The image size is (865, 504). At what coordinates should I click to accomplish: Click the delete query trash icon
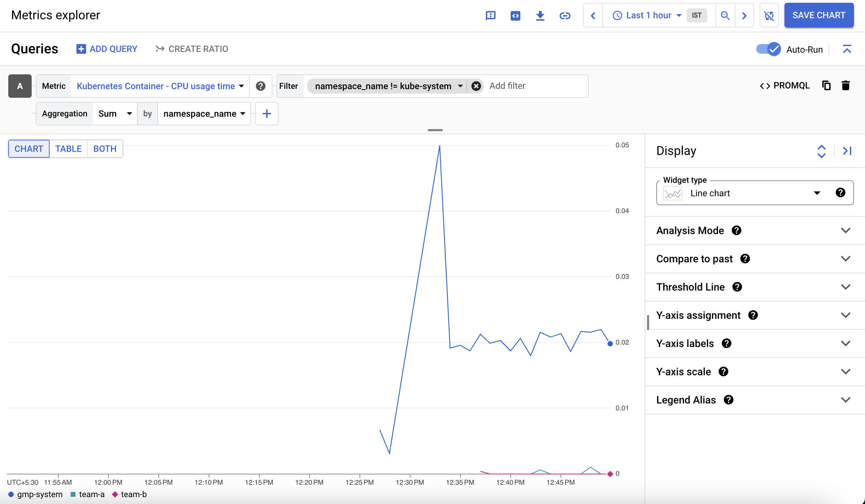point(846,86)
